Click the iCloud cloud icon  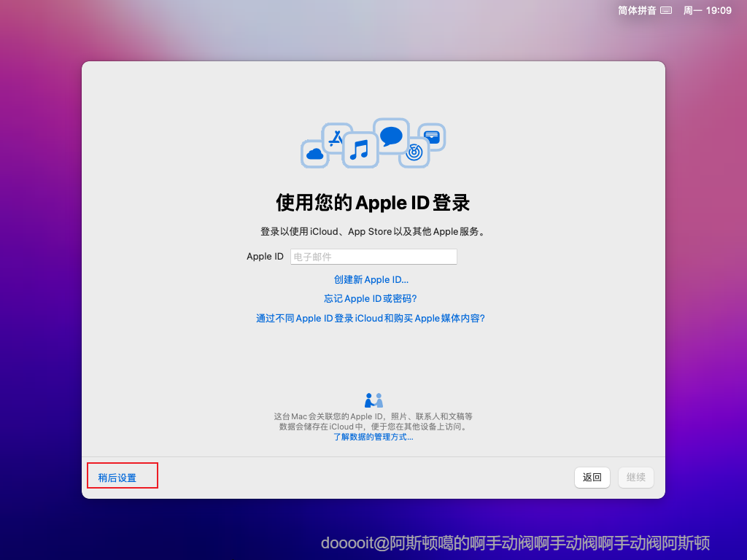click(315, 153)
